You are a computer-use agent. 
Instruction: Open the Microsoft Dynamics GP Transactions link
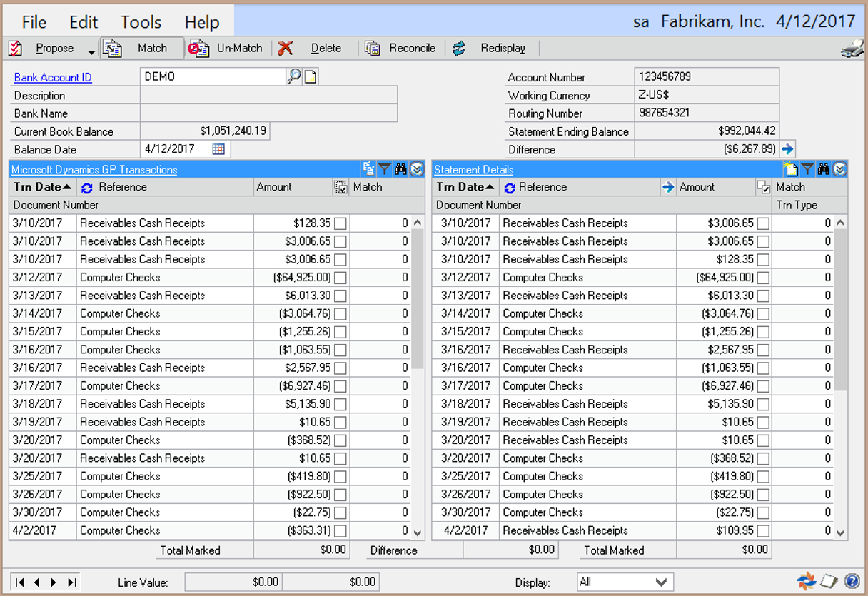point(94,170)
